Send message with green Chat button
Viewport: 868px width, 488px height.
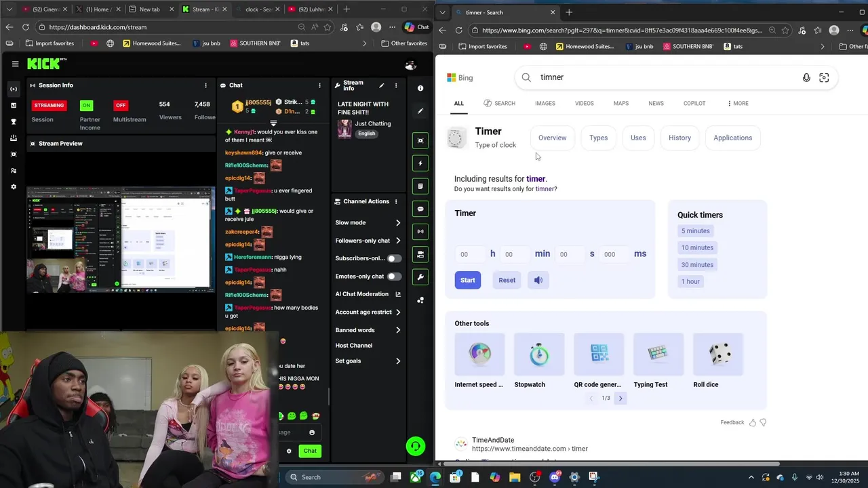coord(310,451)
